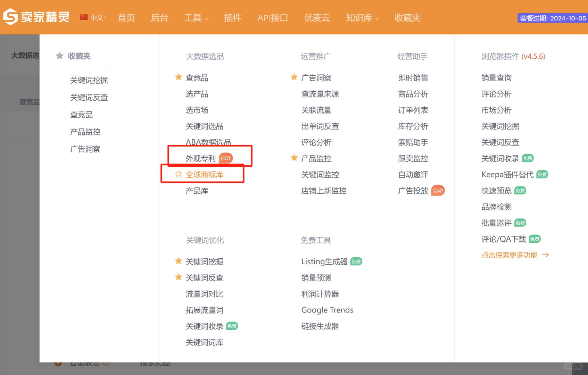Click the China flag language icon

click(84, 17)
